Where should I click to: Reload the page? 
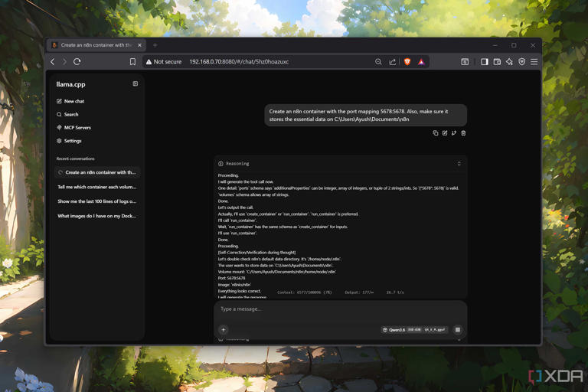(x=77, y=61)
